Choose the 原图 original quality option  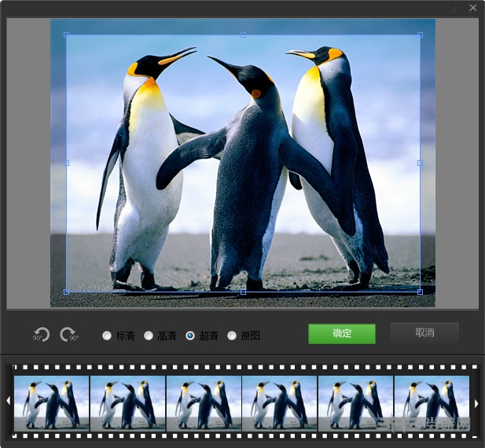[232, 336]
